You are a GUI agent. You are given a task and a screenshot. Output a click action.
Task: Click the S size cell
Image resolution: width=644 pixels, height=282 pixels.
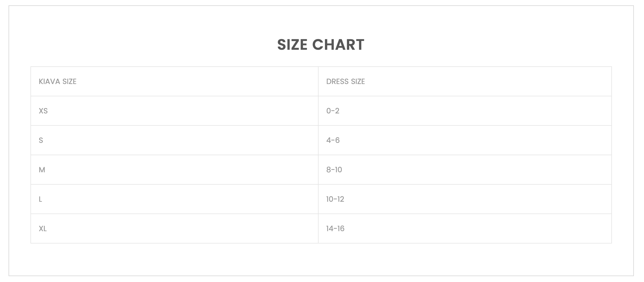[x=41, y=140]
